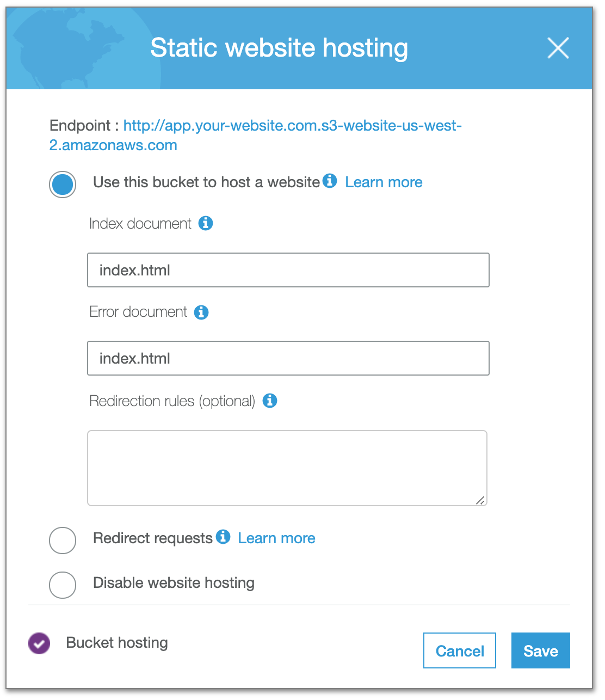Click the info icon next to 'Use this bucket to host a website'
The image size is (605, 700).
click(x=330, y=181)
